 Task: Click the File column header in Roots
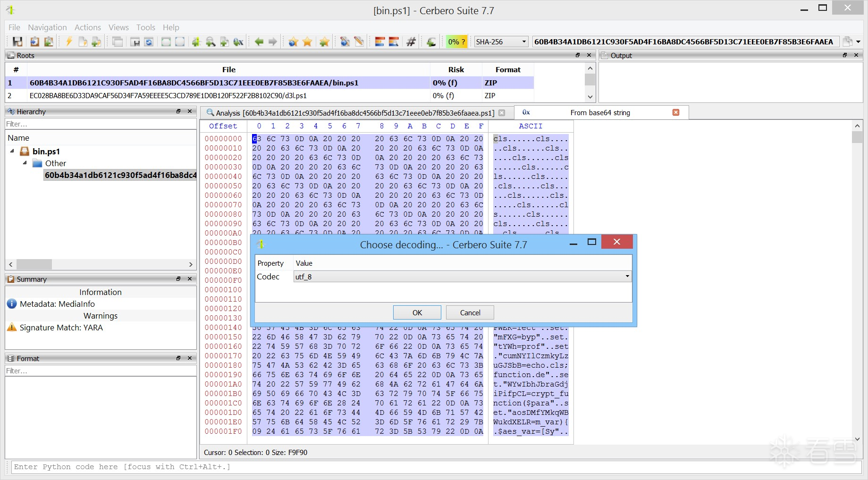(x=229, y=69)
